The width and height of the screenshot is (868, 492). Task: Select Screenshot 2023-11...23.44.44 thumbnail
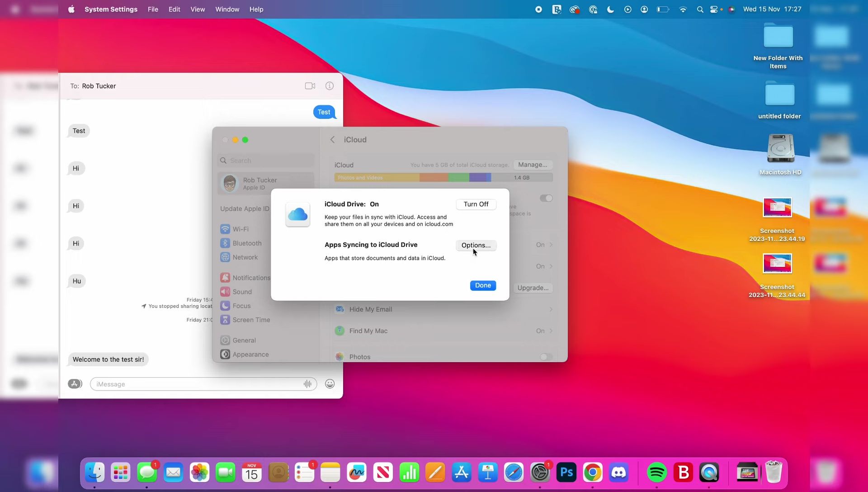(777, 264)
